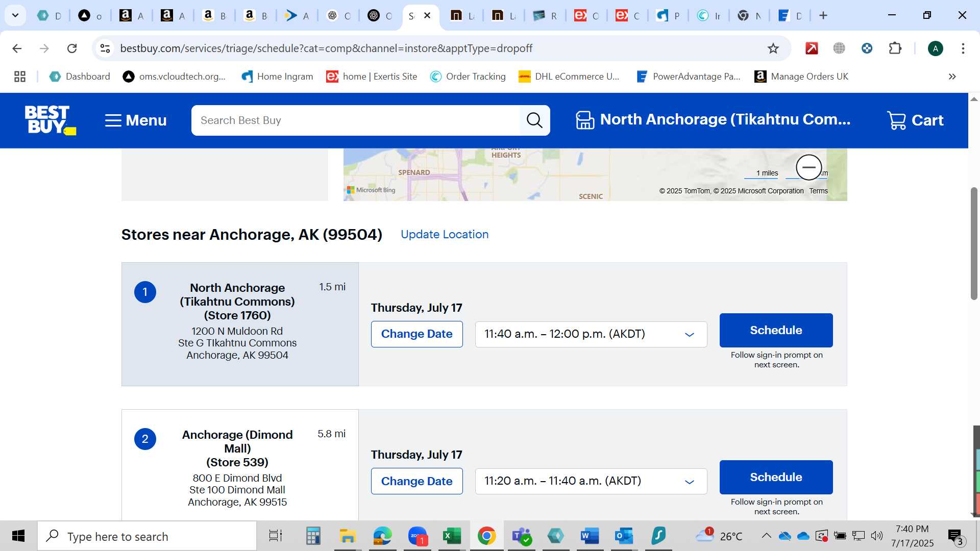980x551 pixels.
Task: Select store marker number 1
Action: [145, 292]
